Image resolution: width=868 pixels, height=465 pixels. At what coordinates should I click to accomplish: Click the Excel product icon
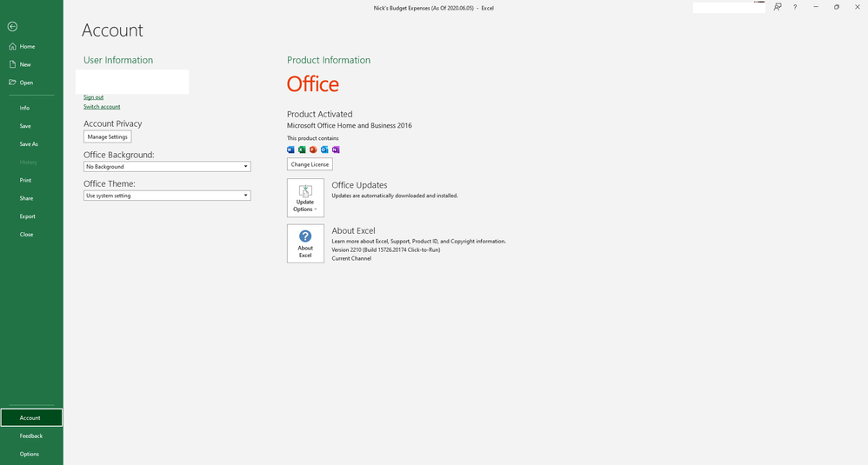pos(302,149)
